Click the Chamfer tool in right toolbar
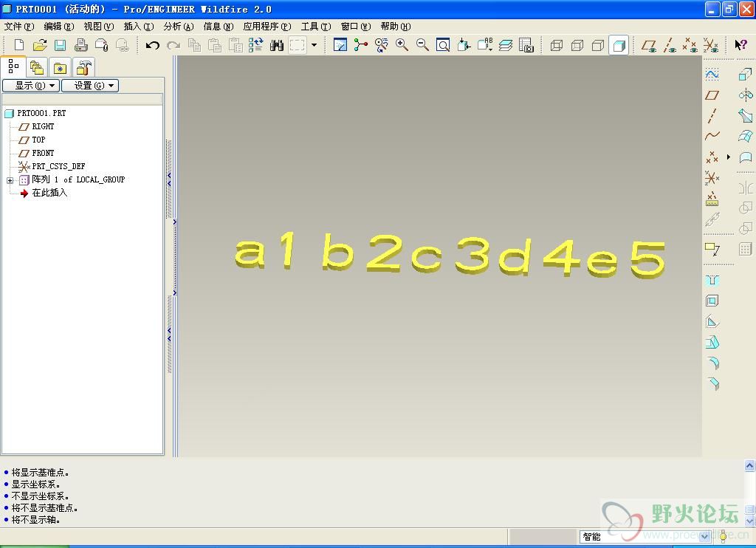The width and height of the screenshot is (756, 548). [x=712, y=383]
